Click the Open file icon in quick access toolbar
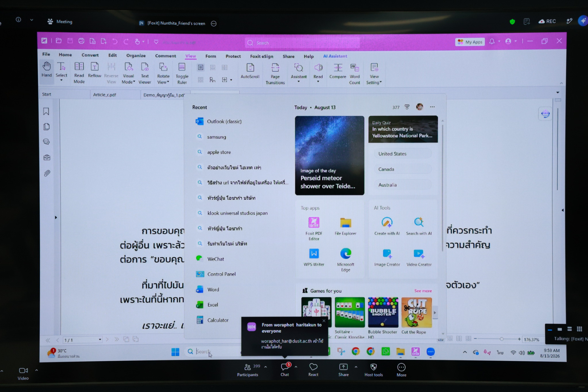Screen dimensions: 588x392 pyautogui.click(x=59, y=41)
